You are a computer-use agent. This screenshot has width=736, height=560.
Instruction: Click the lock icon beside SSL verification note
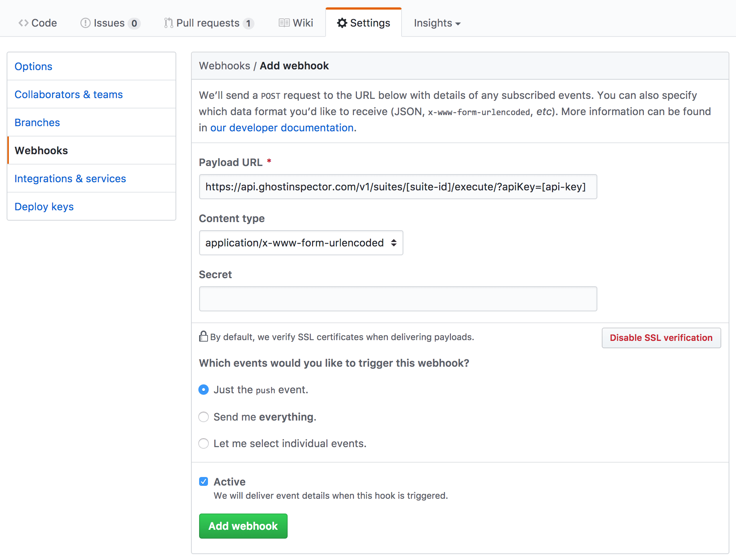coord(203,336)
